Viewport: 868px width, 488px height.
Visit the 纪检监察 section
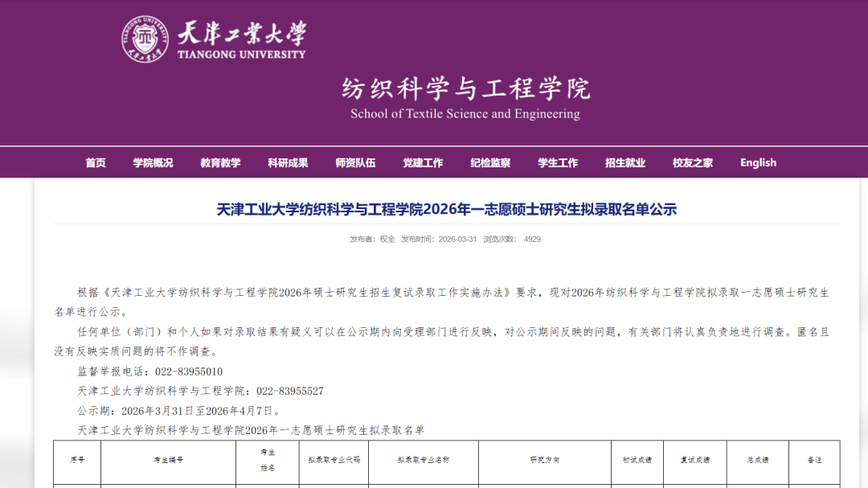click(490, 162)
